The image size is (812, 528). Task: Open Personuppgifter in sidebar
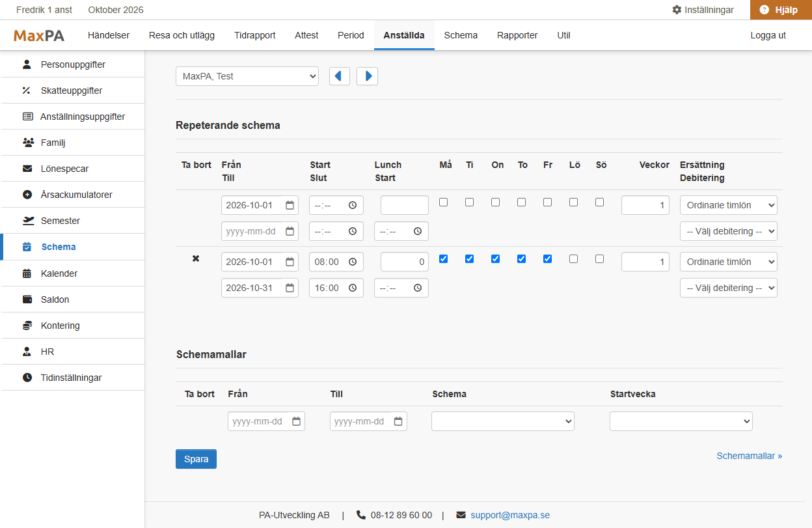tap(72, 64)
